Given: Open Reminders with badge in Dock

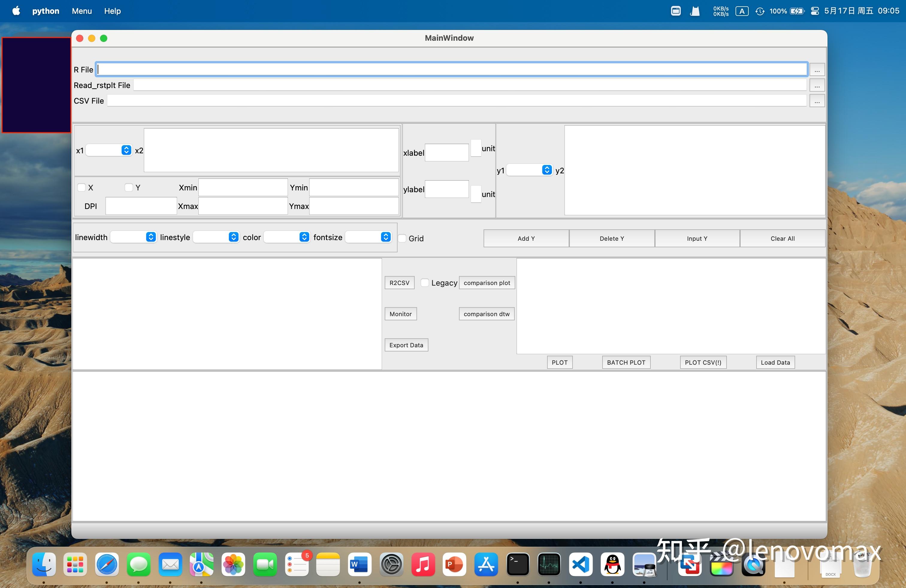Looking at the screenshot, I should (297, 564).
